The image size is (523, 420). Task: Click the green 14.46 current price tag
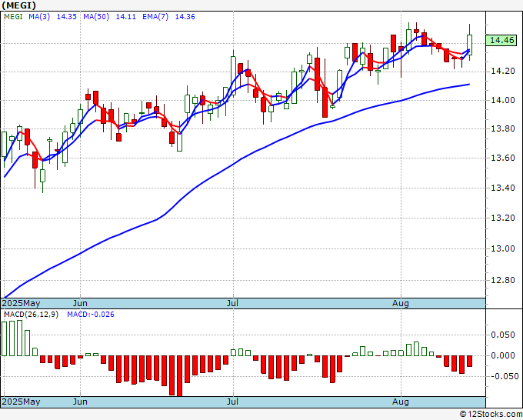[502, 40]
